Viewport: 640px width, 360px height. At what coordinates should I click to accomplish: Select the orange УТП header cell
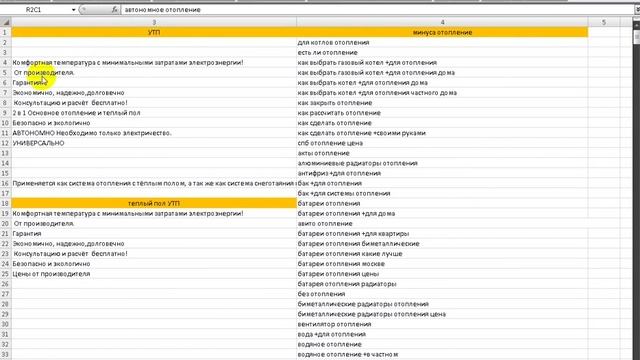click(x=154, y=32)
